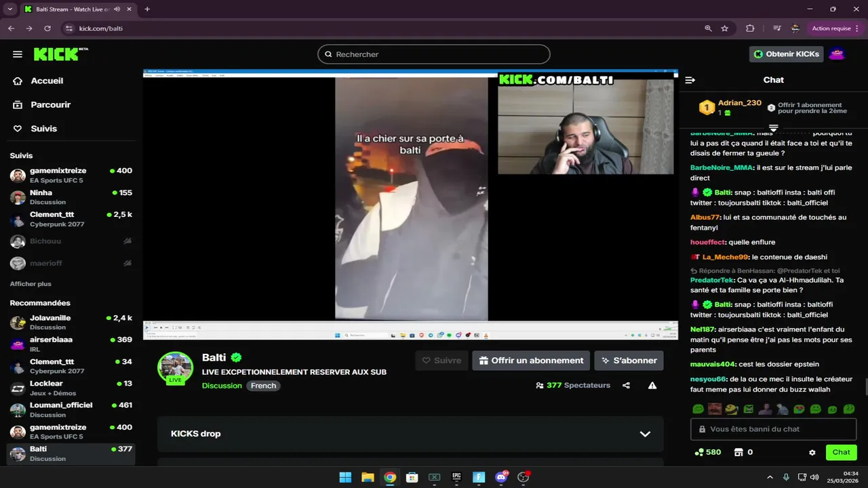The image size is (868, 488).
Task: Collapse the chat panel icon
Action: [690, 80]
